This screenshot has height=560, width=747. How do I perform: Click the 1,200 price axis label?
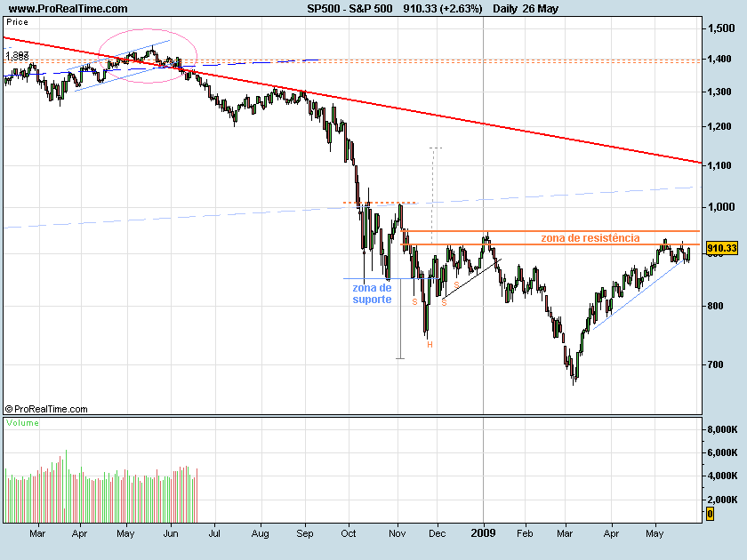[x=719, y=126]
